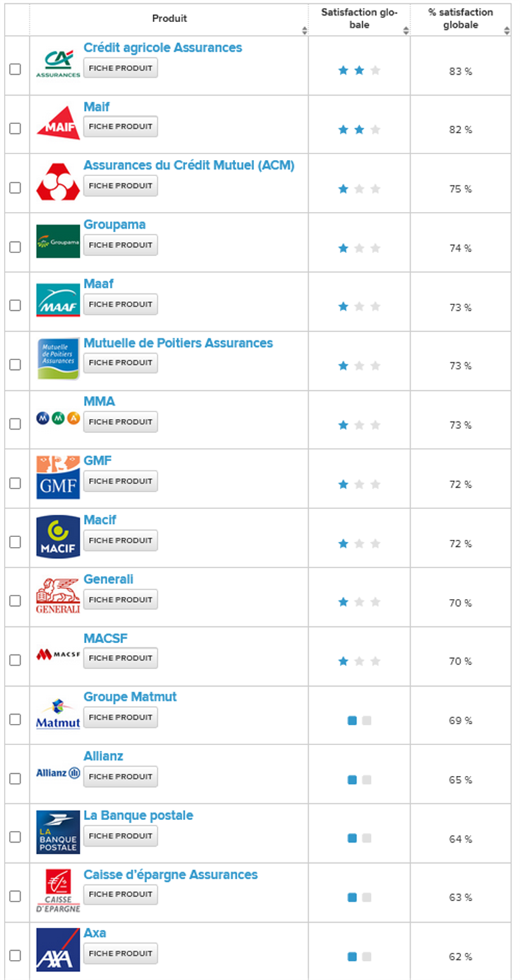Click the MACSF logo thumbnail
This screenshot has width=520, height=980.
click(x=58, y=654)
